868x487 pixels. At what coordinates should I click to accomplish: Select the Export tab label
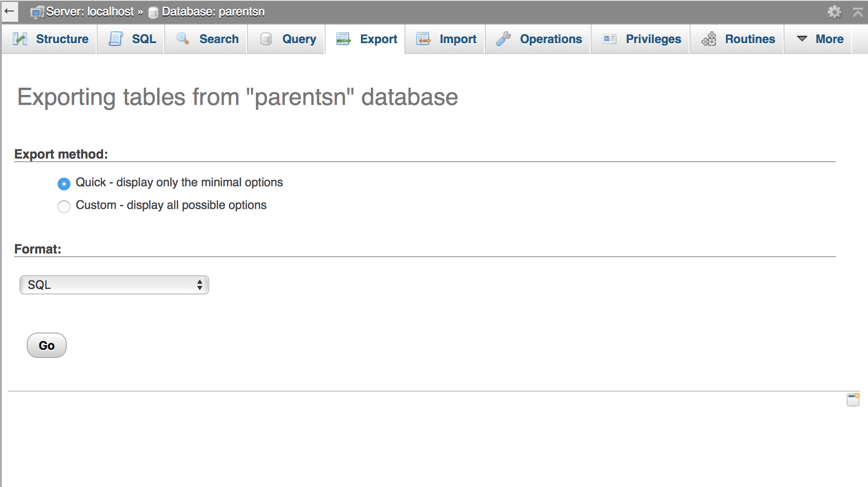[x=379, y=39]
